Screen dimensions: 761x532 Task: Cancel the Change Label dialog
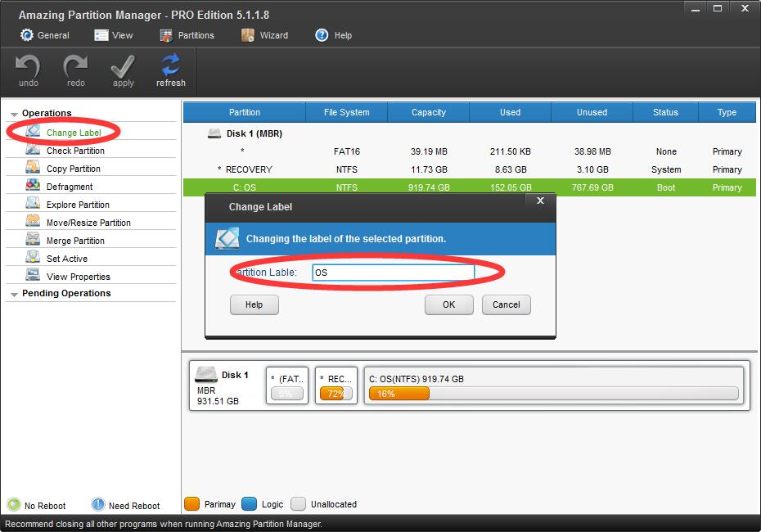(x=507, y=304)
